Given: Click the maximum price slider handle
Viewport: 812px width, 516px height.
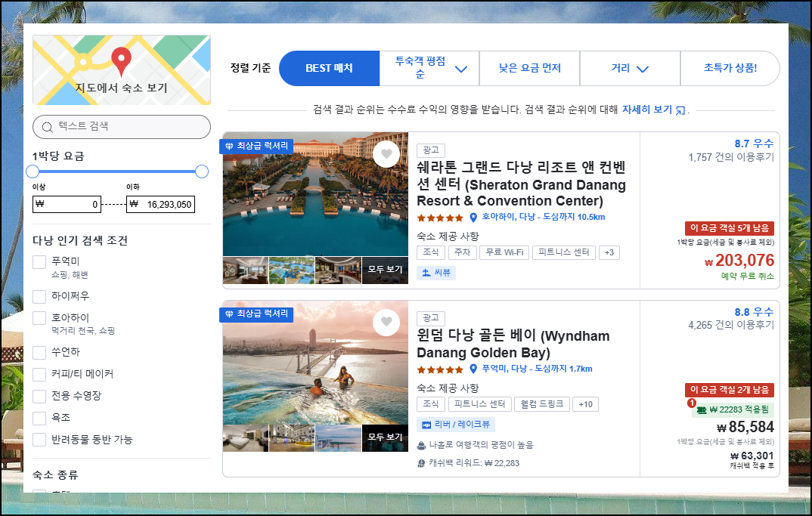Looking at the screenshot, I should coord(202,171).
